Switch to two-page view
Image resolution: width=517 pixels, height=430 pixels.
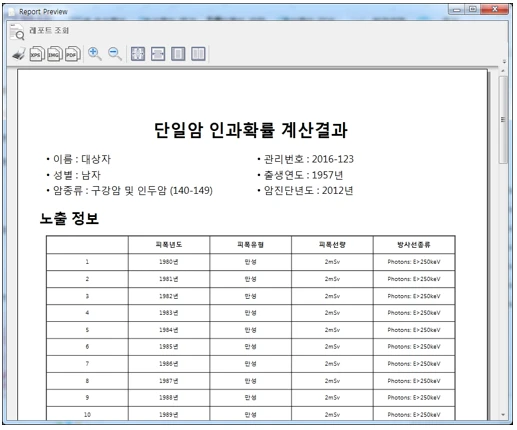pyautogui.click(x=198, y=54)
